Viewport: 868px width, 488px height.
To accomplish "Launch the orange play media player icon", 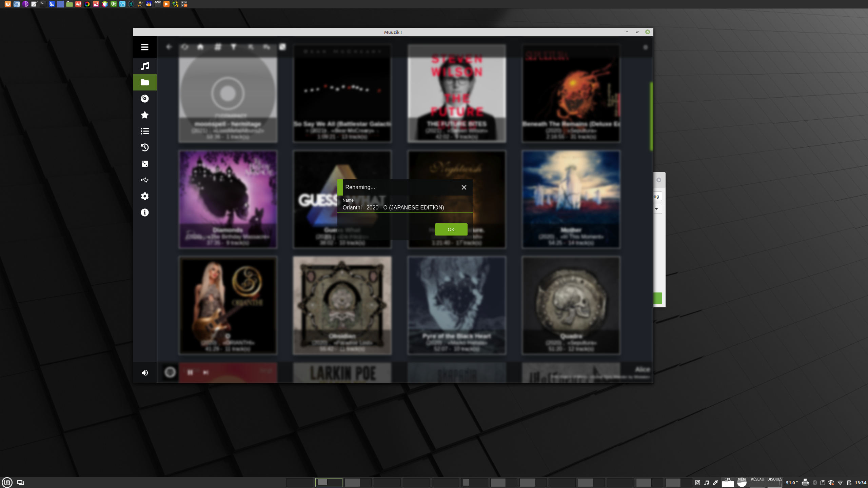I will pyautogui.click(x=166, y=4).
